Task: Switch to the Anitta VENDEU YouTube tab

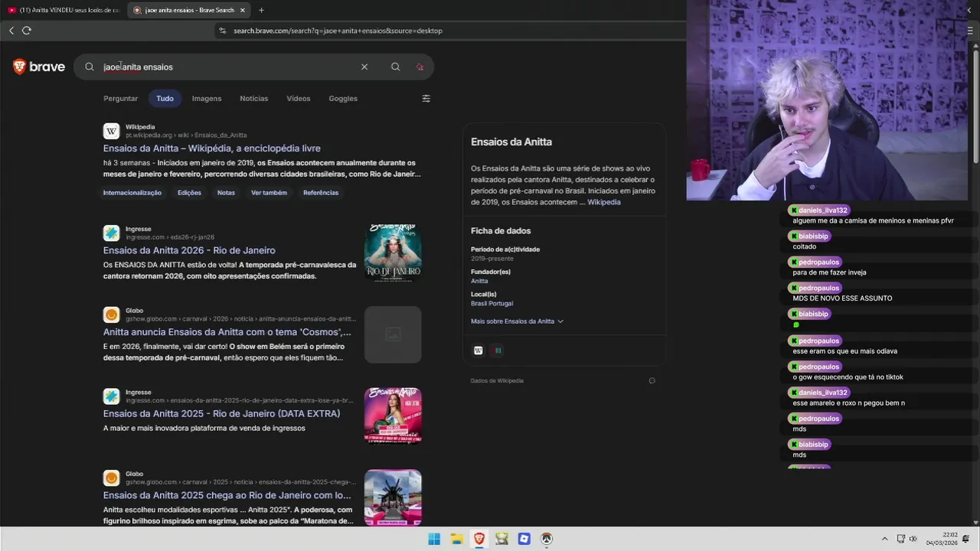Action: pos(63,10)
